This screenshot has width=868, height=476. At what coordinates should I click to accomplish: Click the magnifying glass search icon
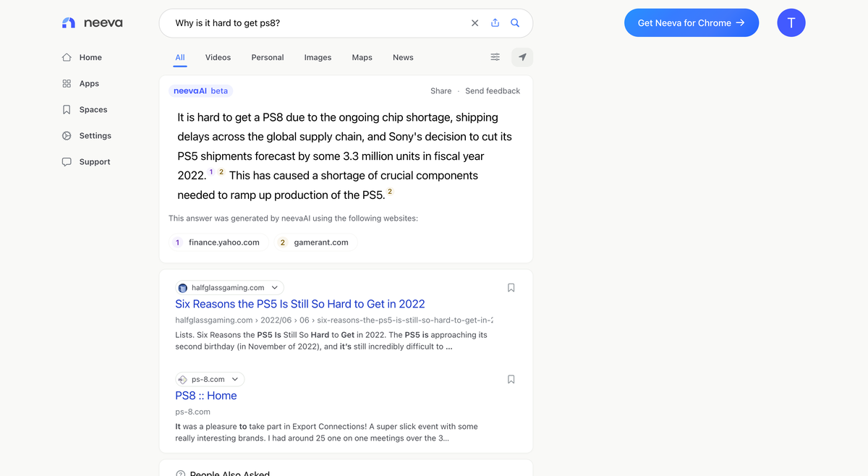515,23
